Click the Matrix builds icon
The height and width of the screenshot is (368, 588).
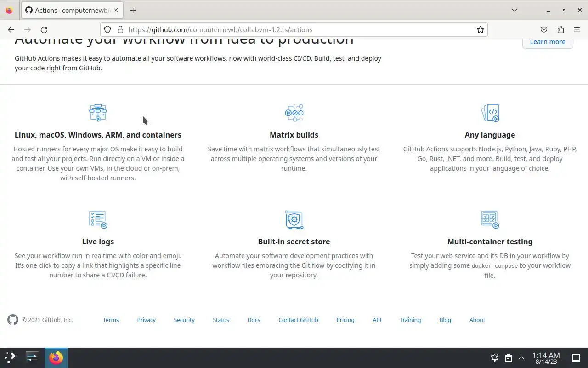294,113
